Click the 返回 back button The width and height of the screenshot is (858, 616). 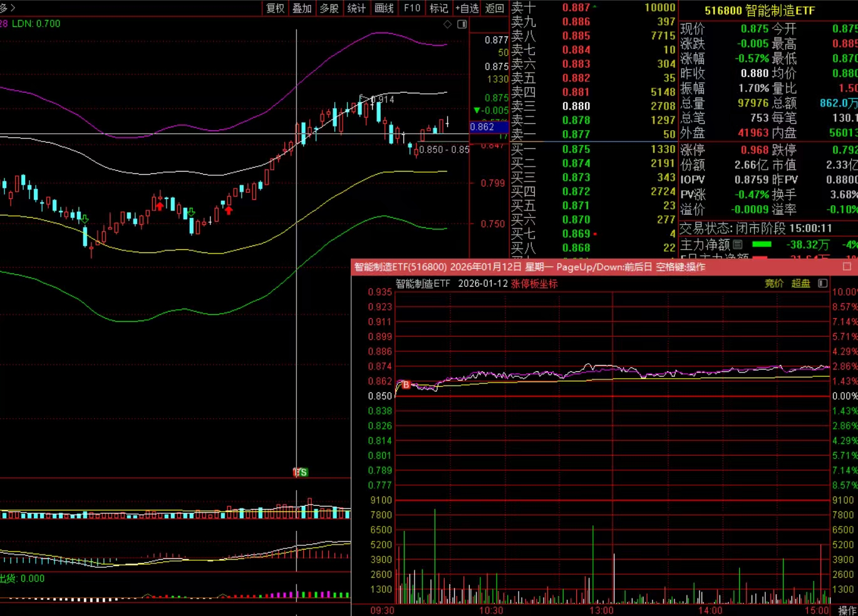pos(494,8)
